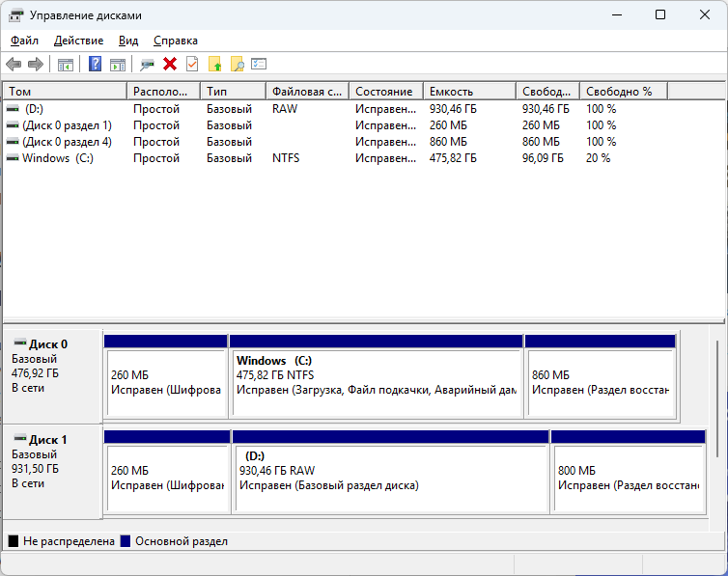Select the (D:) 930,46 ГБ RAW partition block
The width and height of the screenshot is (728, 576).
click(x=390, y=472)
